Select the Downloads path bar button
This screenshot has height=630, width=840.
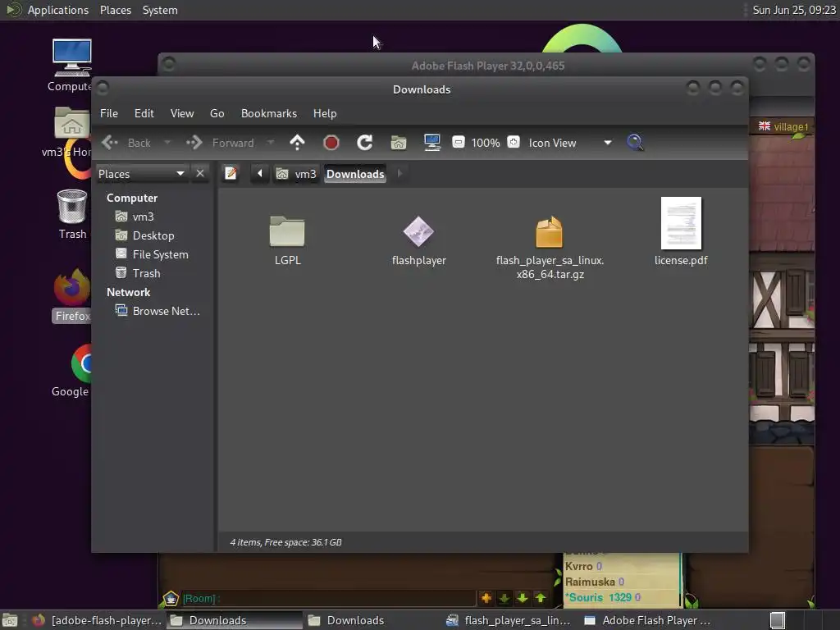355,174
